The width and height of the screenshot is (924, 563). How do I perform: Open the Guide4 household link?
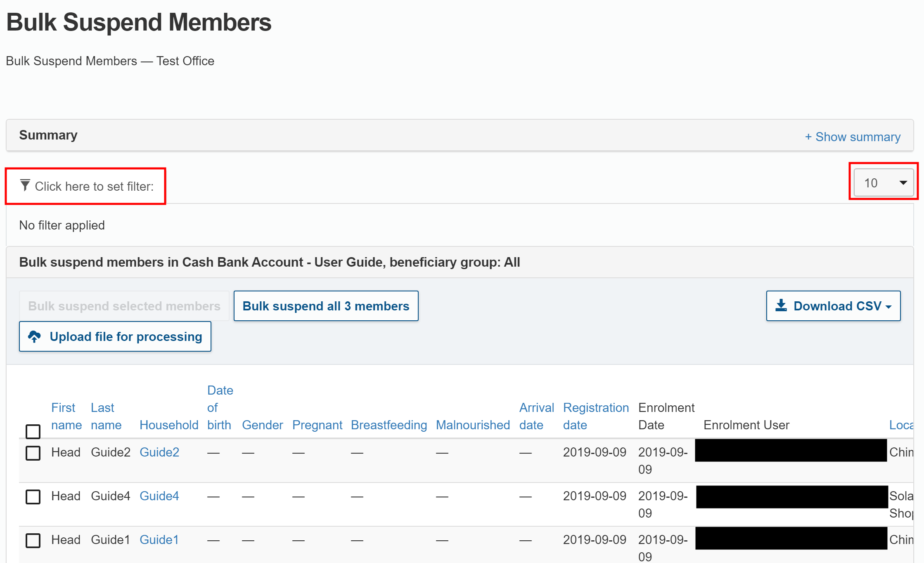click(x=159, y=496)
